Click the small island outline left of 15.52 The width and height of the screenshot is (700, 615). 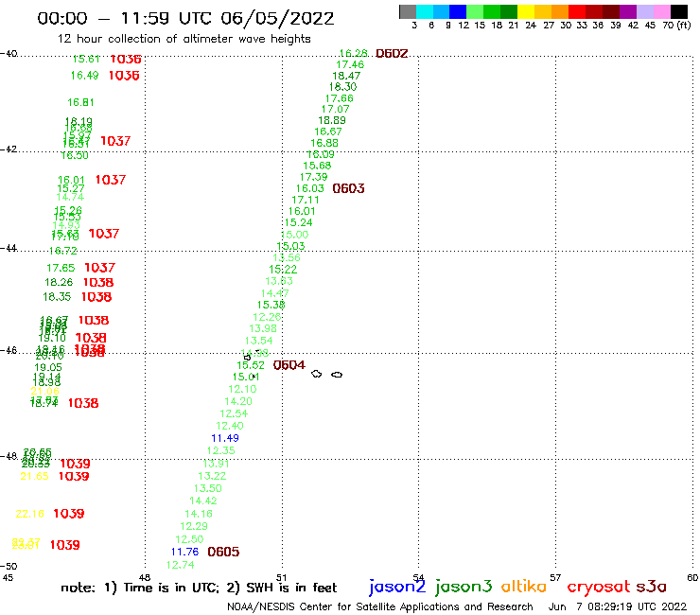tap(247, 358)
